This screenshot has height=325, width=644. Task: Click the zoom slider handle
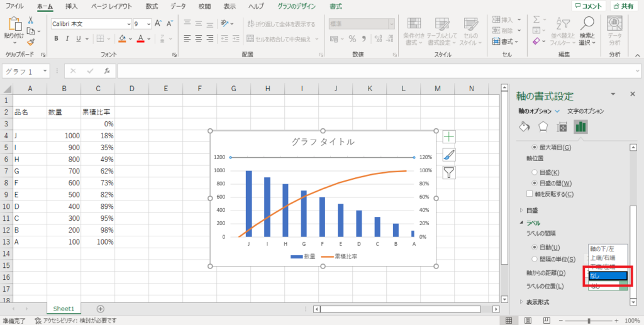coord(589,321)
